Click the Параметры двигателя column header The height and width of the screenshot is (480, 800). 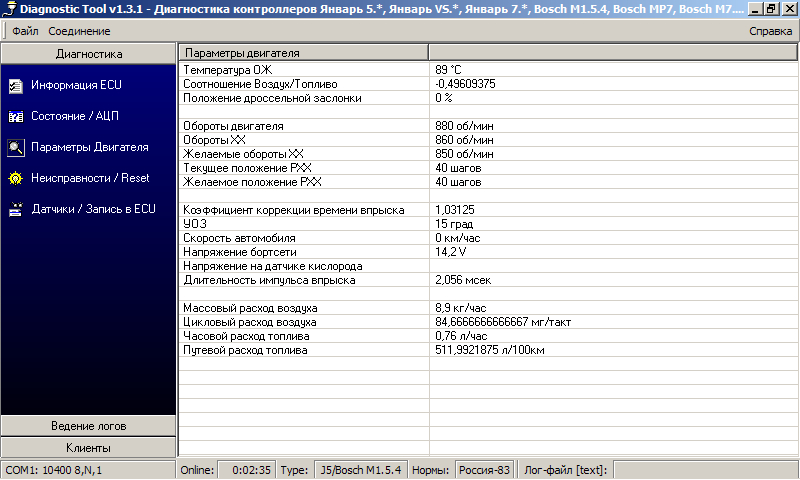[303, 53]
